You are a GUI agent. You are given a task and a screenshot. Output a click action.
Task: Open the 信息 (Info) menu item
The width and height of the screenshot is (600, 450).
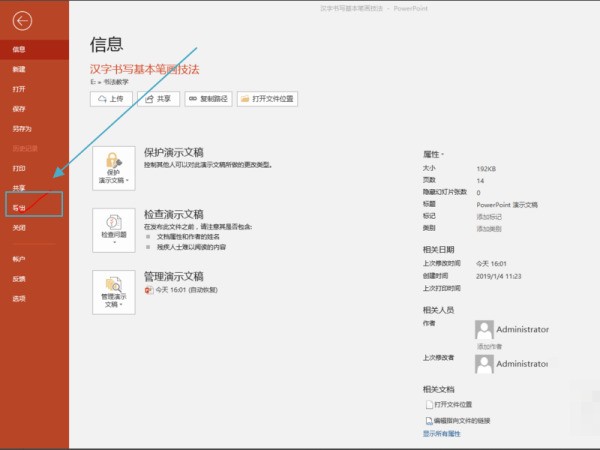click(34, 49)
